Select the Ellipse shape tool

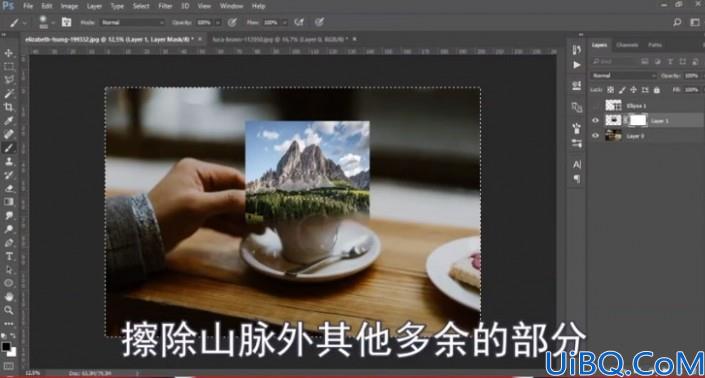tap(9, 283)
